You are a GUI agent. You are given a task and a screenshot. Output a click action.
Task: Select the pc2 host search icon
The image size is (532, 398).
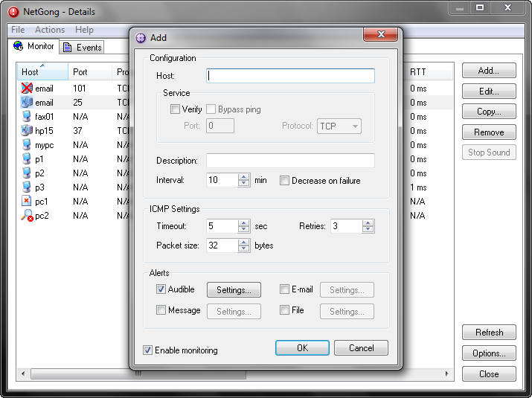(x=27, y=216)
